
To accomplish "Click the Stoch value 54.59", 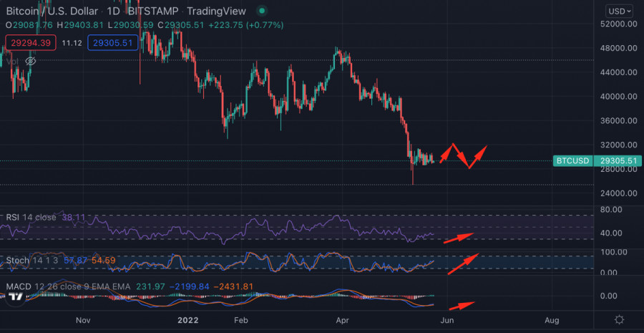I will [104, 260].
